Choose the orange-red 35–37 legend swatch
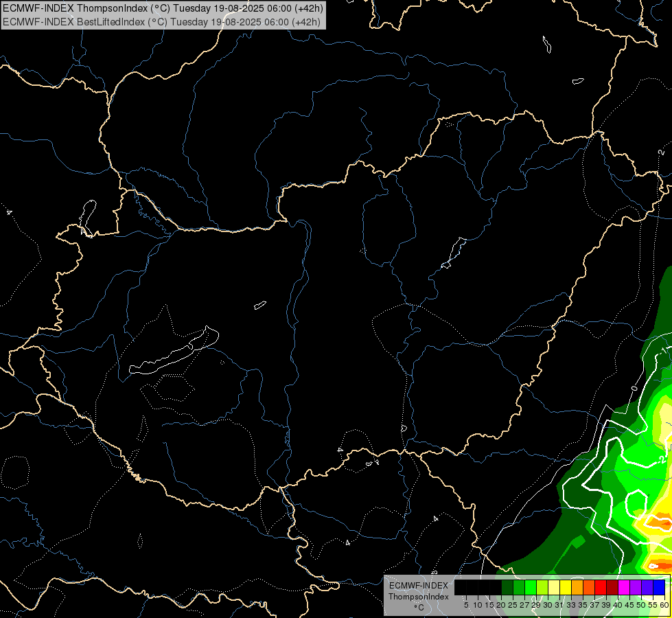672x618 pixels. point(589,587)
